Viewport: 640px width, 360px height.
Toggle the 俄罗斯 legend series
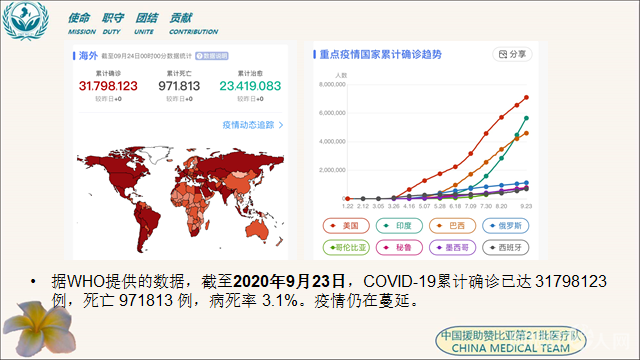click(x=505, y=226)
